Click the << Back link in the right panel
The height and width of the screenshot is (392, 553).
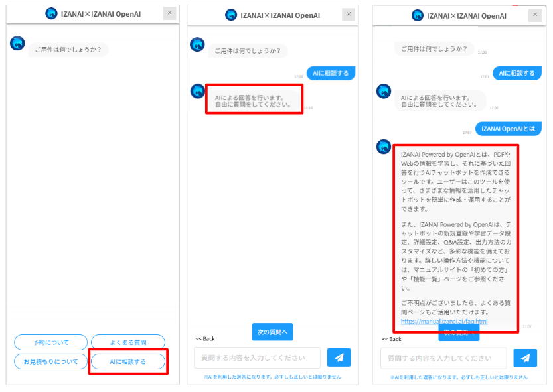392,339
